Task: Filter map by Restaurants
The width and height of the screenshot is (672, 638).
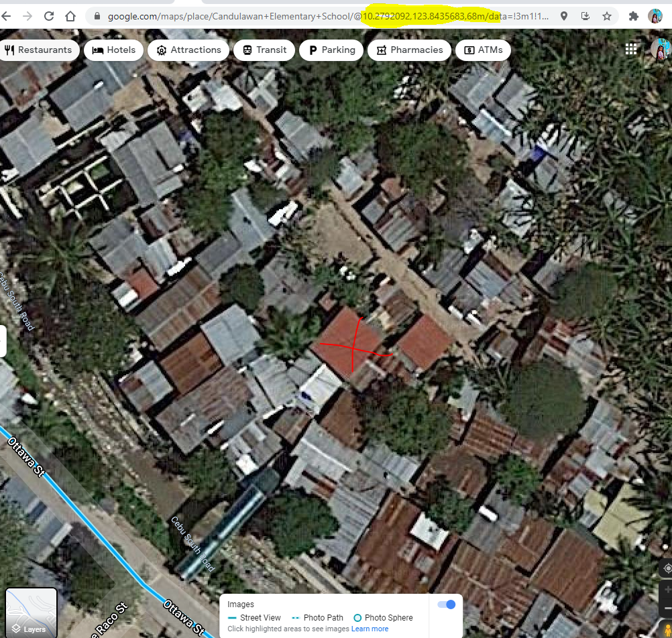Action: coord(38,50)
